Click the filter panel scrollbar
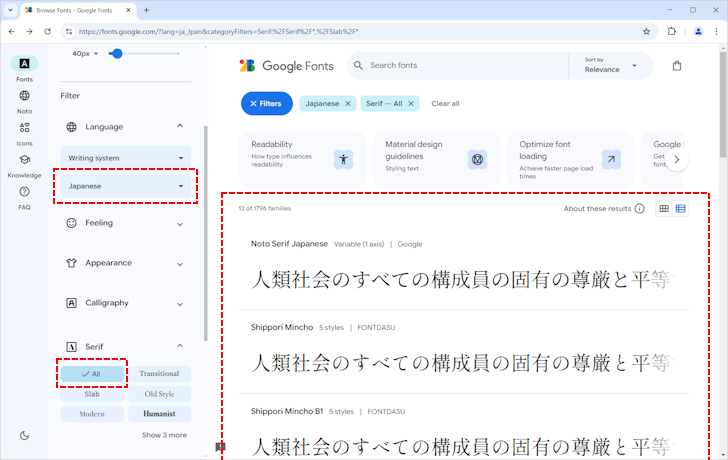 click(x=206, y=233)
